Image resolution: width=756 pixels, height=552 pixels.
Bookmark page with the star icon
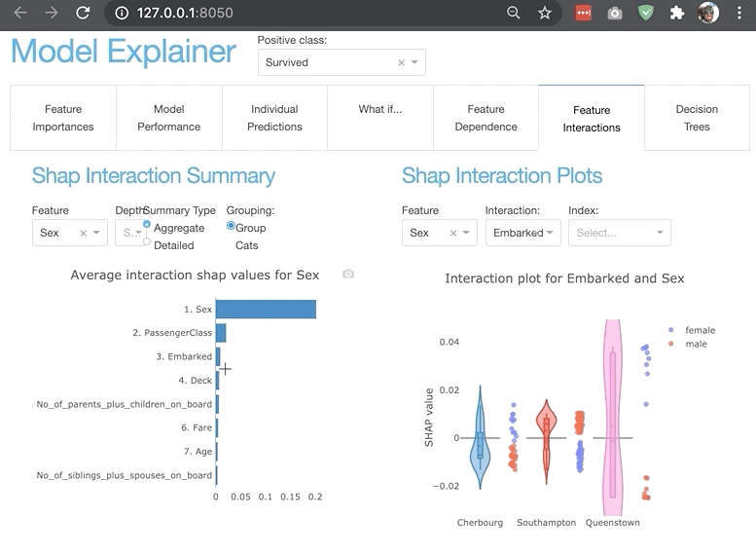544,13
